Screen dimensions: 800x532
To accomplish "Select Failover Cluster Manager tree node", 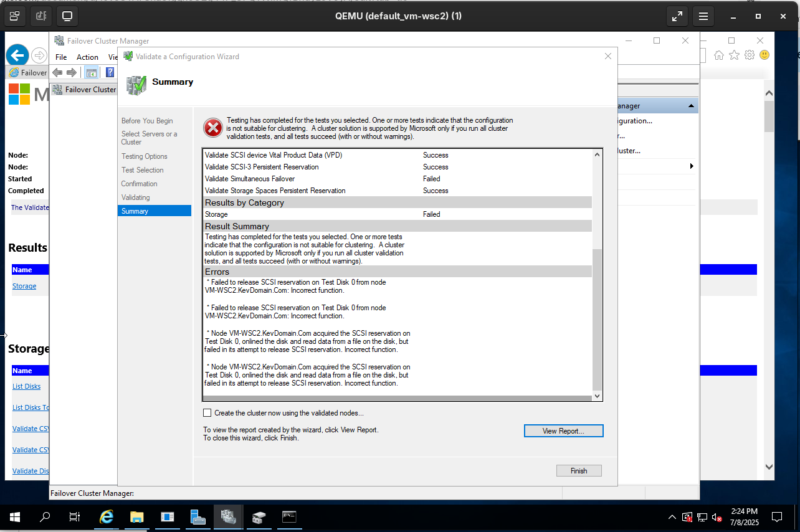I will click(85, 90).
